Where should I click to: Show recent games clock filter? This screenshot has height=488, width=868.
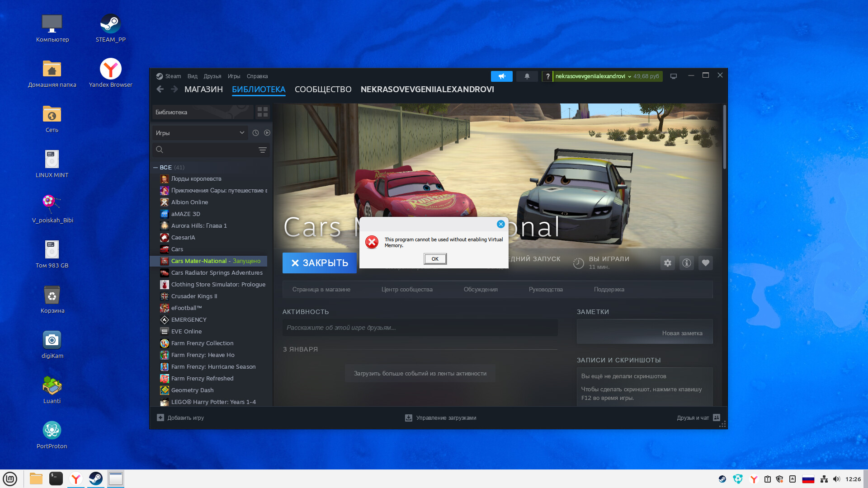[255, 133]
